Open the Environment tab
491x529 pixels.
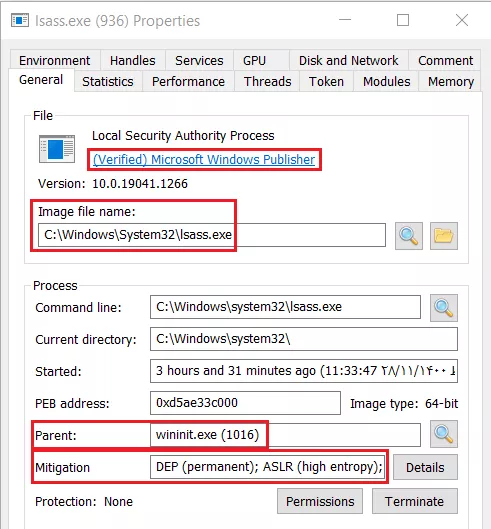click(55, 60)
